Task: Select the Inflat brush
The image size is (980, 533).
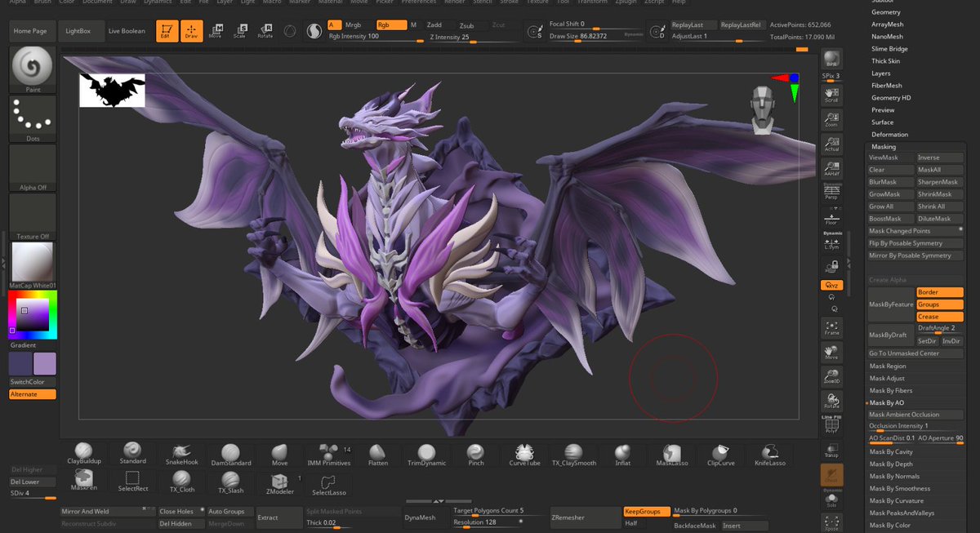Action: [x=622, y=454]
